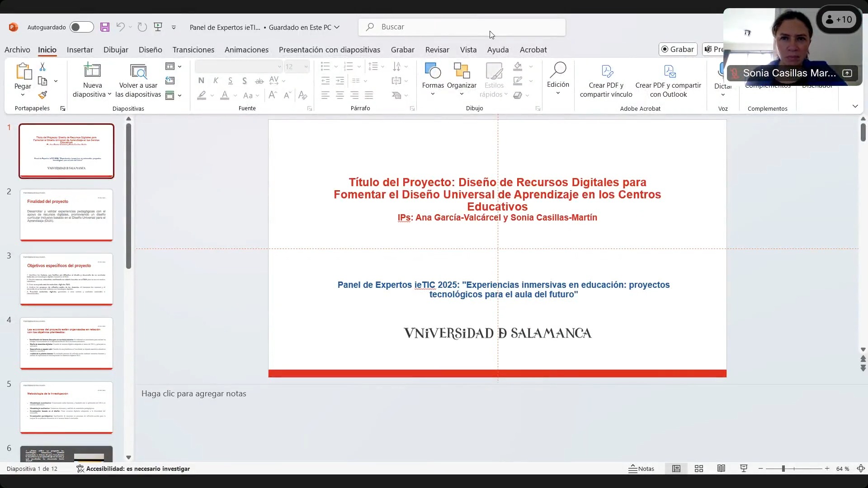Center align the text
Screen dimensions: 868x488
pos(340,95)
